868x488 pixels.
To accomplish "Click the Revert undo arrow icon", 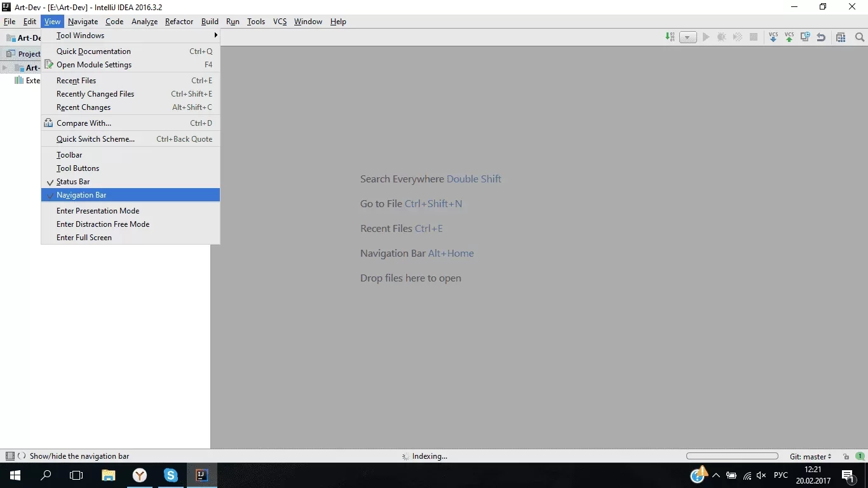I will click(x=821, y=37).
